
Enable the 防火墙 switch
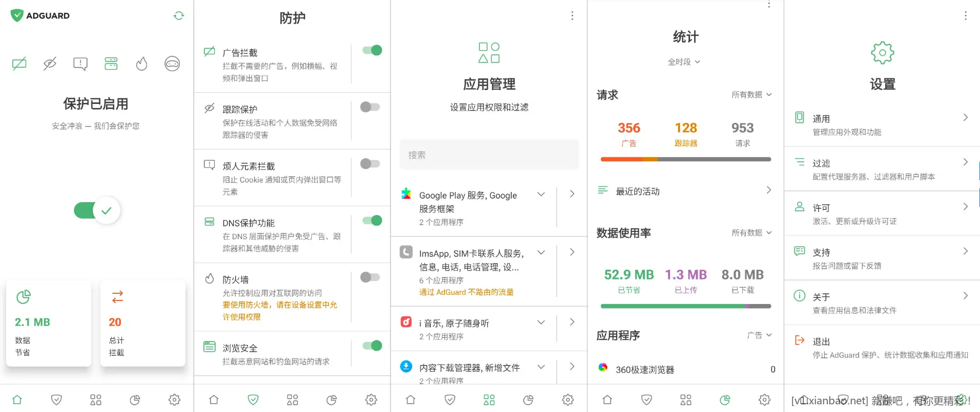coord(370,277)
